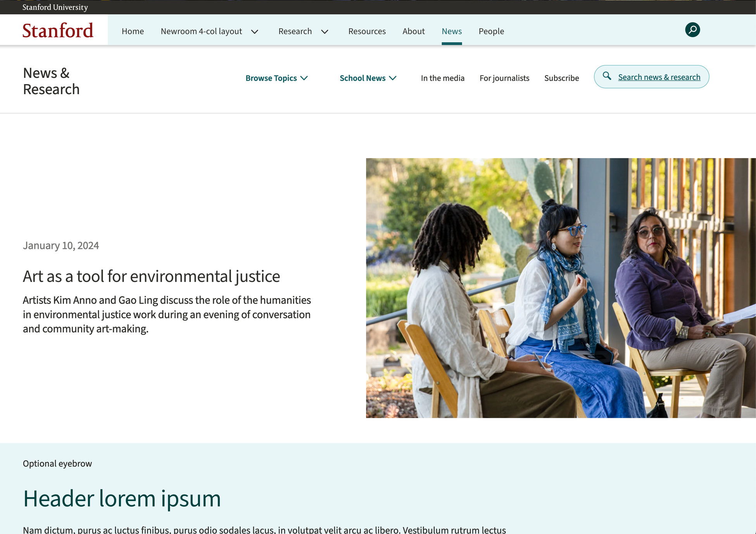
Task: Click the Search news & research link
Action: click(659, 77)
